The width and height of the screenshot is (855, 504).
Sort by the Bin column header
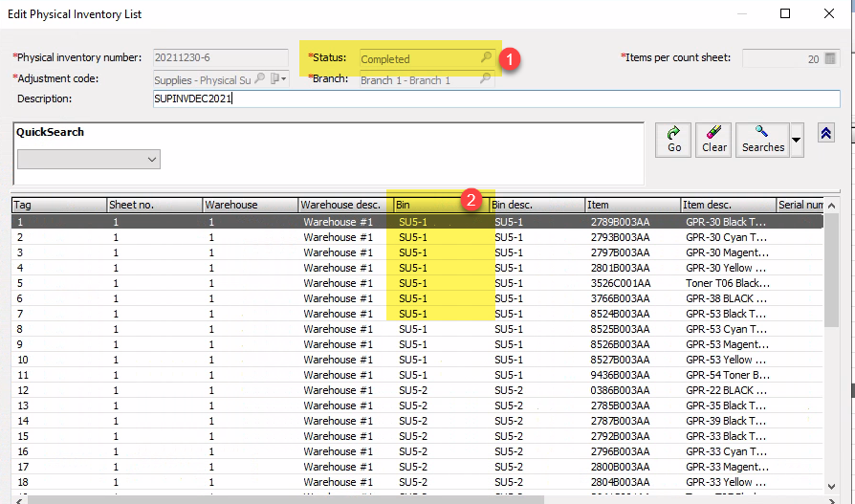coord(442,205)
